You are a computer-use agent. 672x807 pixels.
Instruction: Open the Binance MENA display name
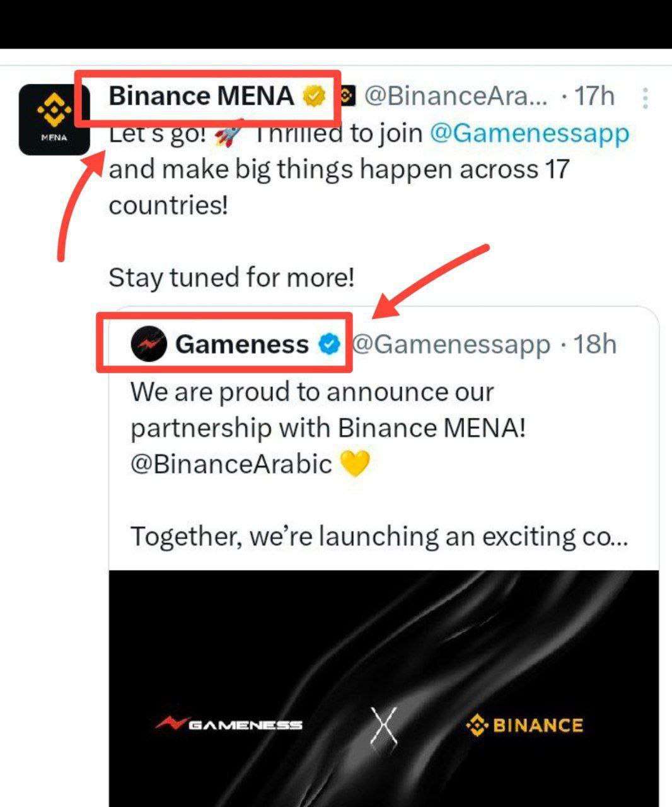[201, 96]
